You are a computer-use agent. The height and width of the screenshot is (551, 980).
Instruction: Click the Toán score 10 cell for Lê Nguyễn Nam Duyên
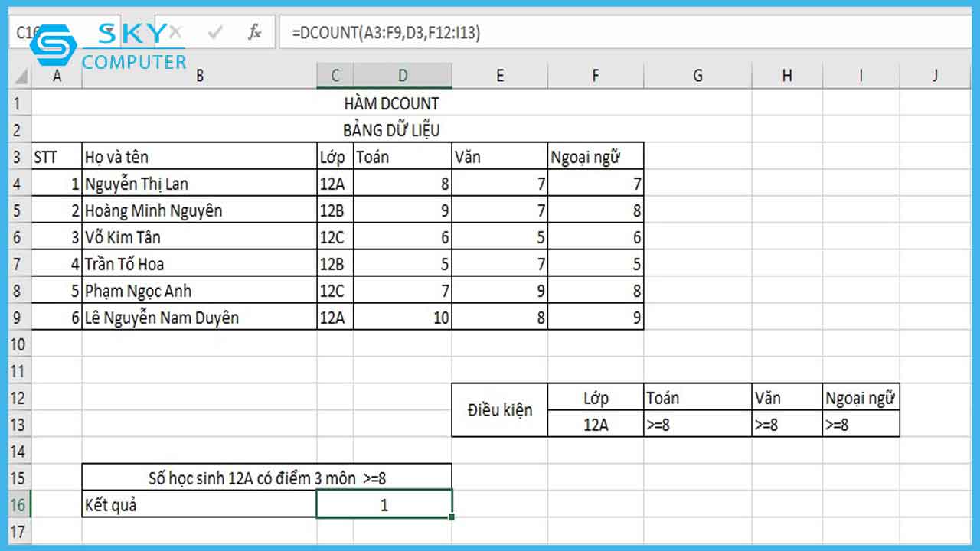(403, 317)
